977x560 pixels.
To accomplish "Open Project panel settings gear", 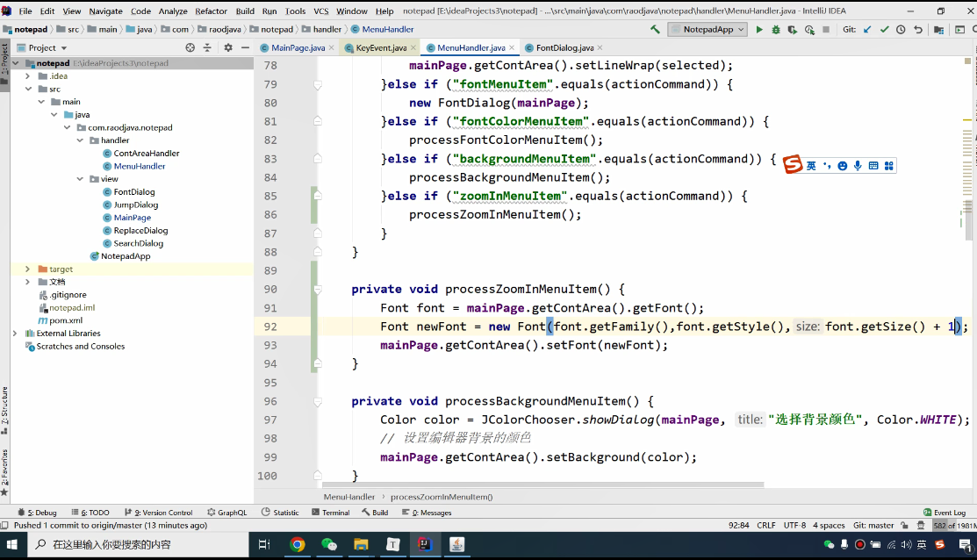I will pos(228,47).
